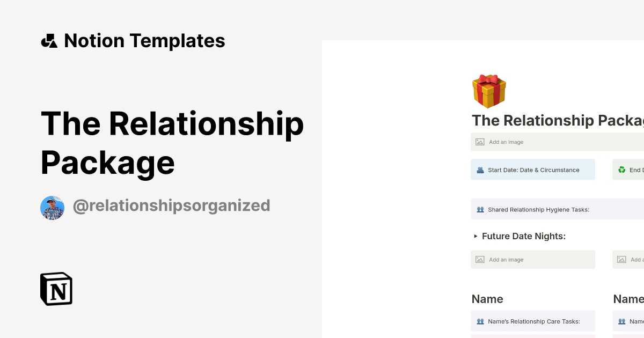Click the Notion Templates header label

click(144, 40)
